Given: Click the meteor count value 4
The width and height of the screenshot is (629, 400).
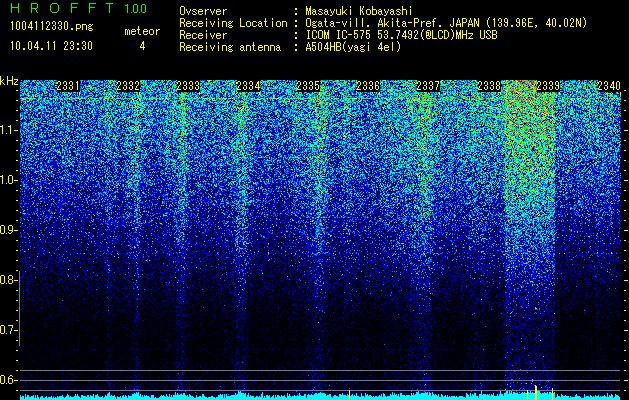Looking at the screenshot, I should (142, 46).
